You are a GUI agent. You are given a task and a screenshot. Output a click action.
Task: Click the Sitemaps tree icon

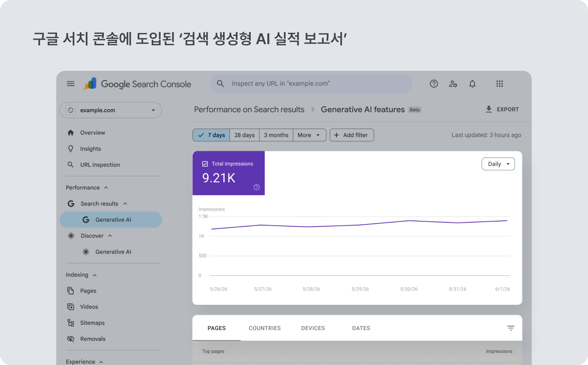(x=71, y=323)
